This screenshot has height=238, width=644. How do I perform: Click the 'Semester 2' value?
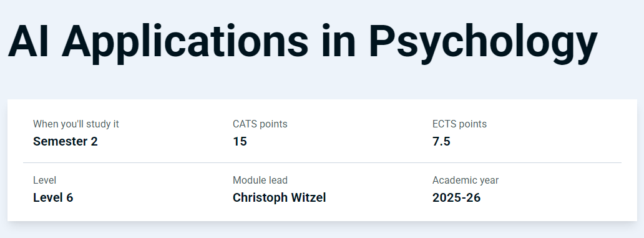tap(66, 141)
